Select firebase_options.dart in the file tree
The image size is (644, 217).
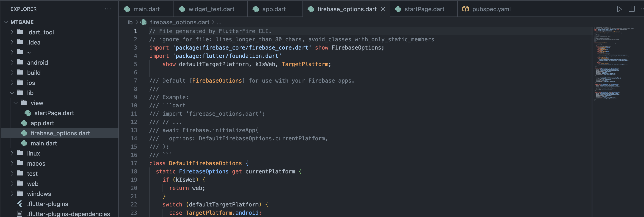point(60,133)
